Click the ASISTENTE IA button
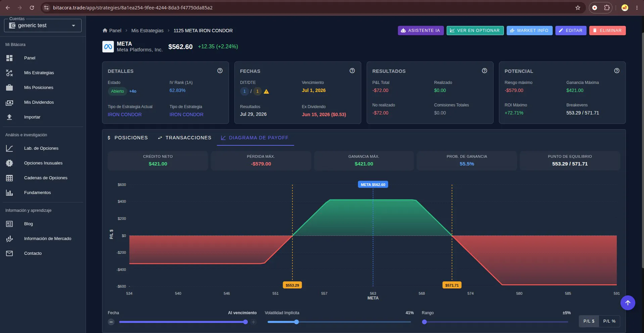This screenshot has height=333, width=644. tap(421, 31)
